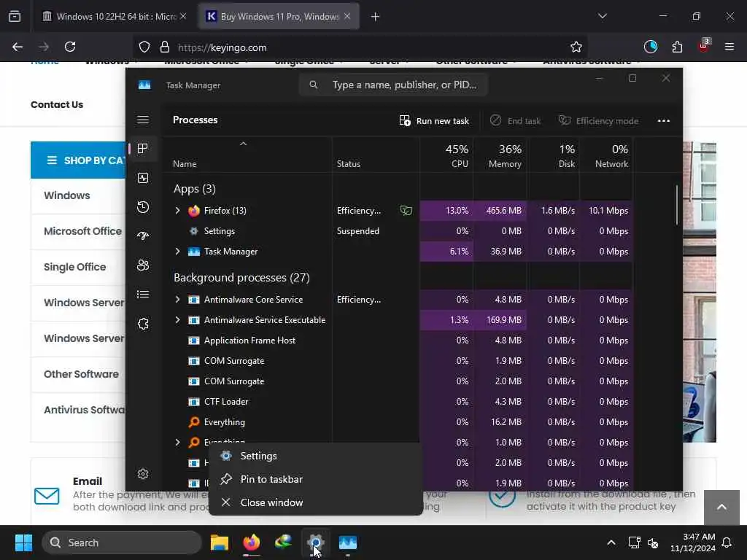The image size is (747, 560).
Task: Open Task Manager icon in the taskbar
Action: (348, 542)
